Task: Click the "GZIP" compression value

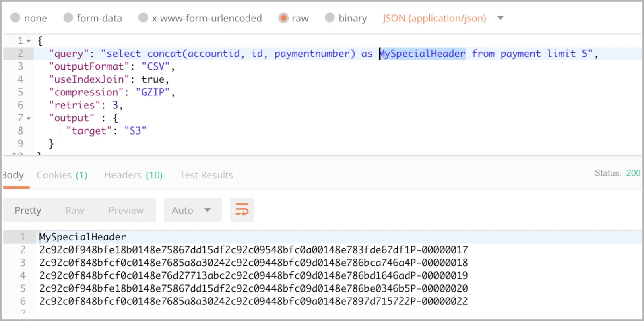Action: point(153,92)
